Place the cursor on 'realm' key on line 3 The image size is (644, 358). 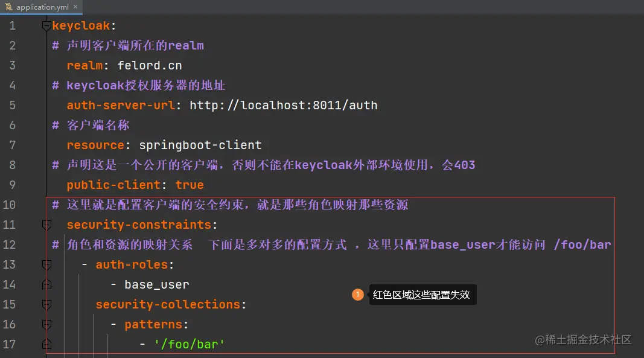pos(84,65)
